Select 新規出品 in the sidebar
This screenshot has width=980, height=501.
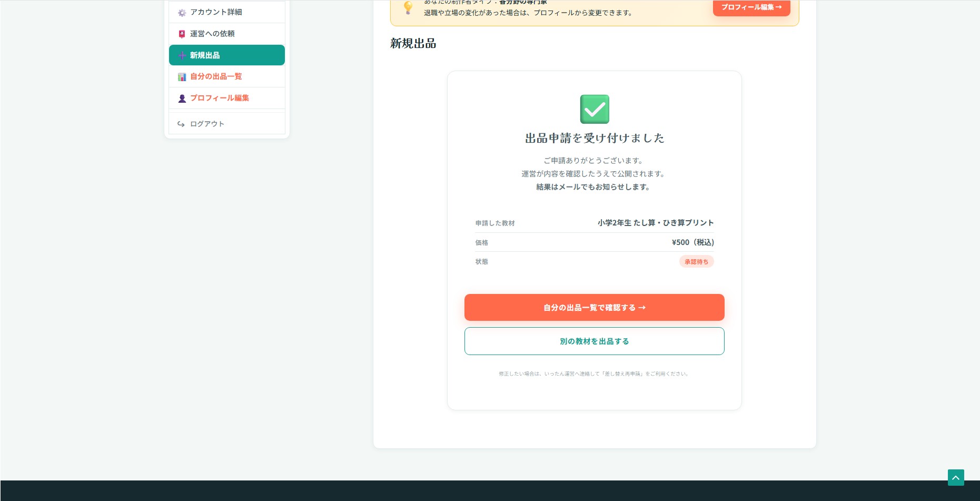point(226,55)
